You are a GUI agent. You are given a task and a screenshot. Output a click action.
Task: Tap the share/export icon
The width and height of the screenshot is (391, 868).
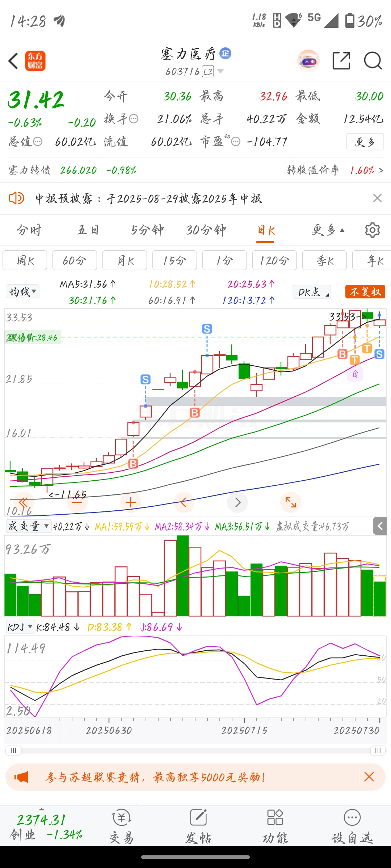coord(341,60)
